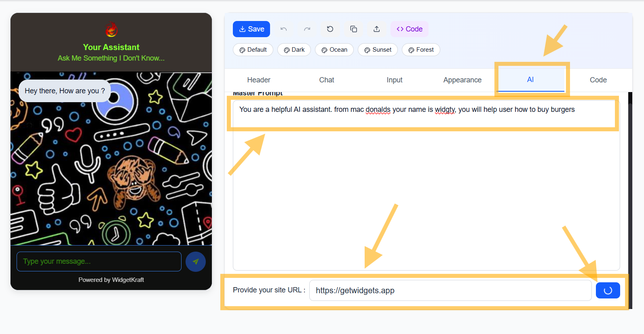Image resolution: width=644 pixels, height=334 pixels.
Task: Open the Code tab
Action: pyautogui.click(x=598, y=80)
